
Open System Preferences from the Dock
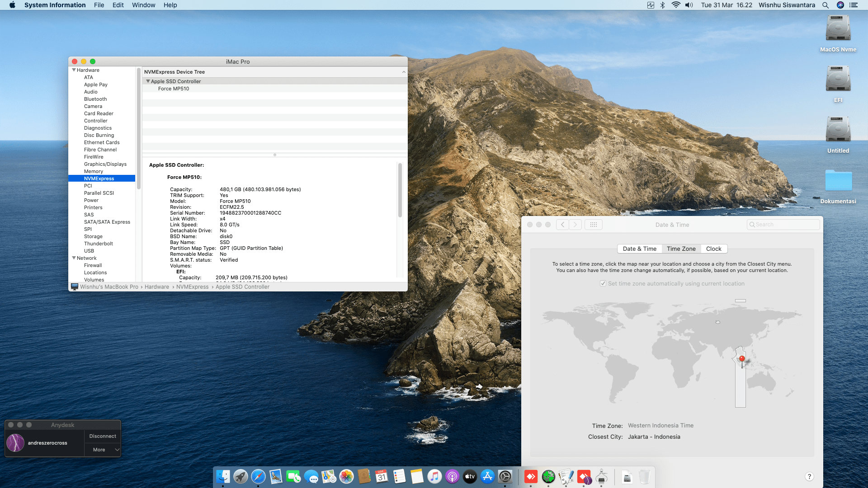tap(505, 476)
